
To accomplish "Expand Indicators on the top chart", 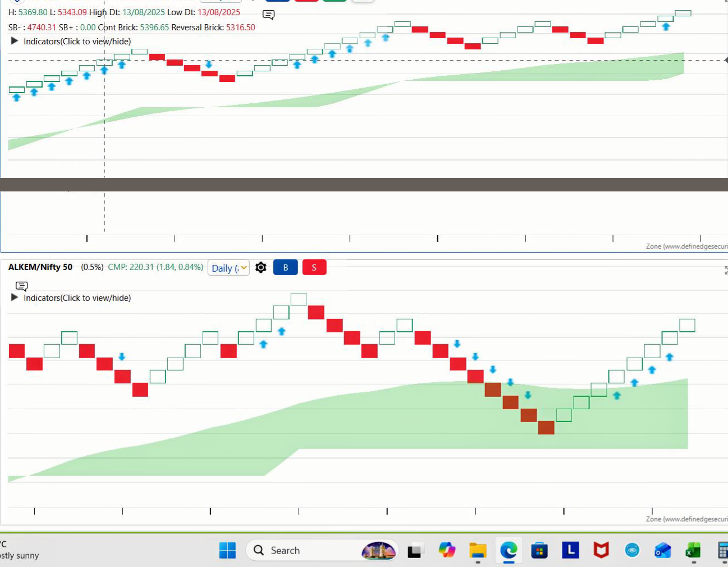I will click(x=14, y=41).
